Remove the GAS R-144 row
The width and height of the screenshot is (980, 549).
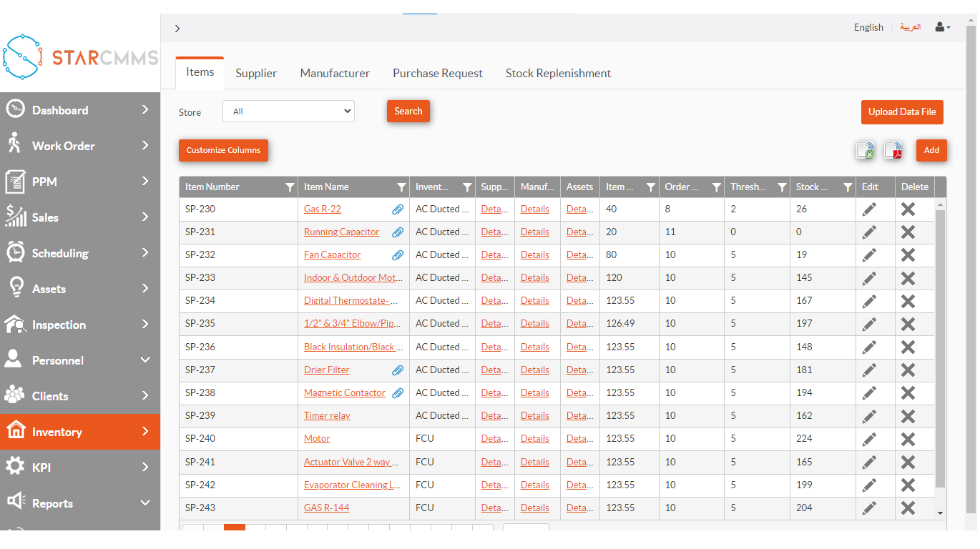[x=908, y=508]
